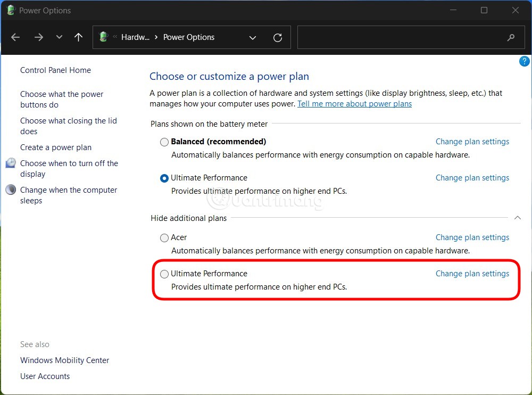
Task: Click the shield icon beside Change when the computer sleeps
Action: (x=10, y=190)
